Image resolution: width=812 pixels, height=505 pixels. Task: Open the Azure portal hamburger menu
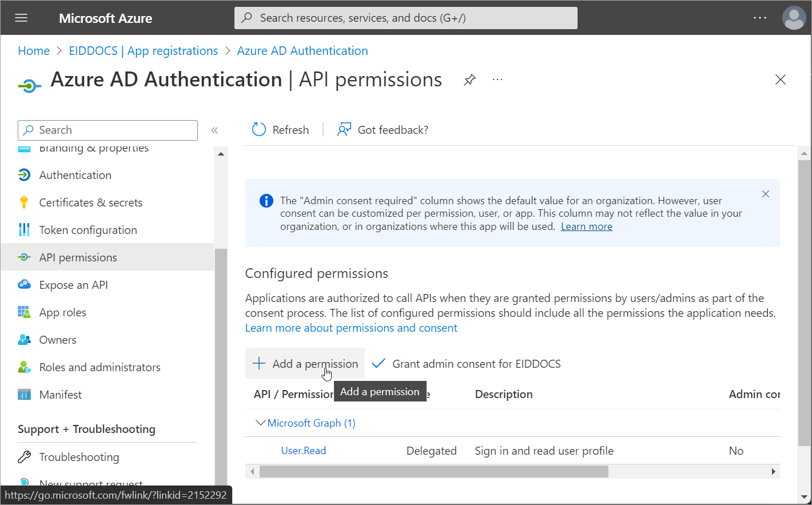pos(21,17)
